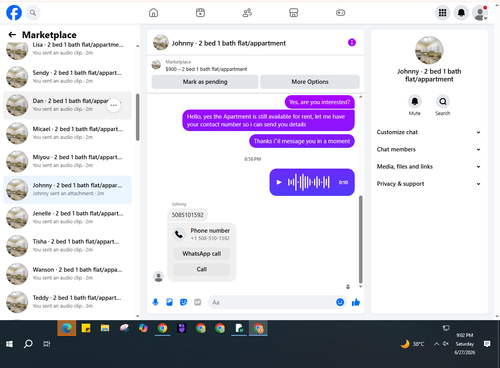The width and height of the screenshot is (500, 368).
Task: Open Jenelle conversation in list
Action: tap(67, 218)
